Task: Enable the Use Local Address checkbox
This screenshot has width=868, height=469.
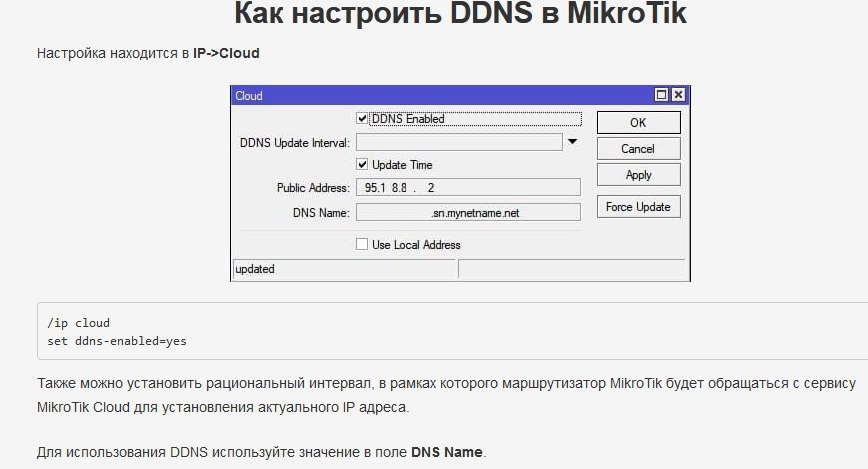Action: 362,244
